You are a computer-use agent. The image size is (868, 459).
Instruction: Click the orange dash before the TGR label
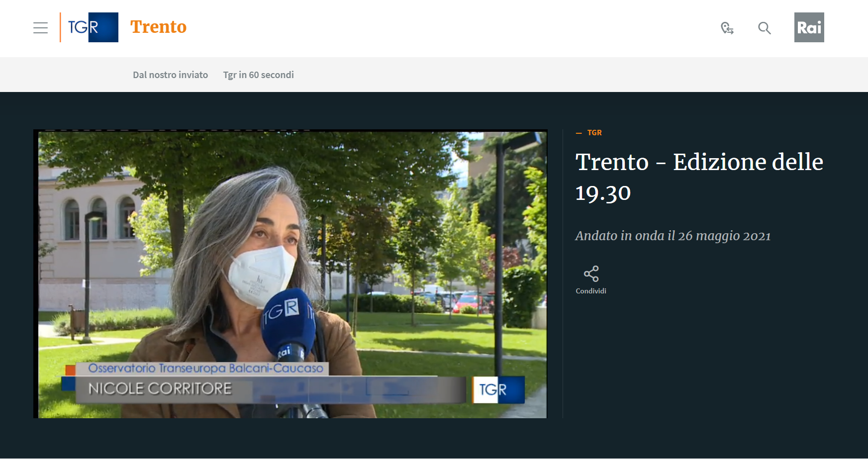pyautogui.click(x=579, y=133)
